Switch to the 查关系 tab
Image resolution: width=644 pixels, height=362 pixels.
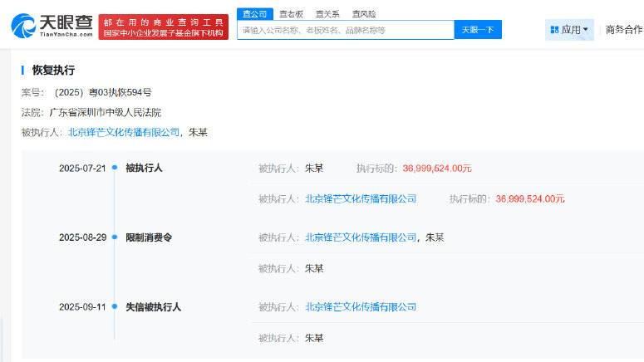point(327,14)
